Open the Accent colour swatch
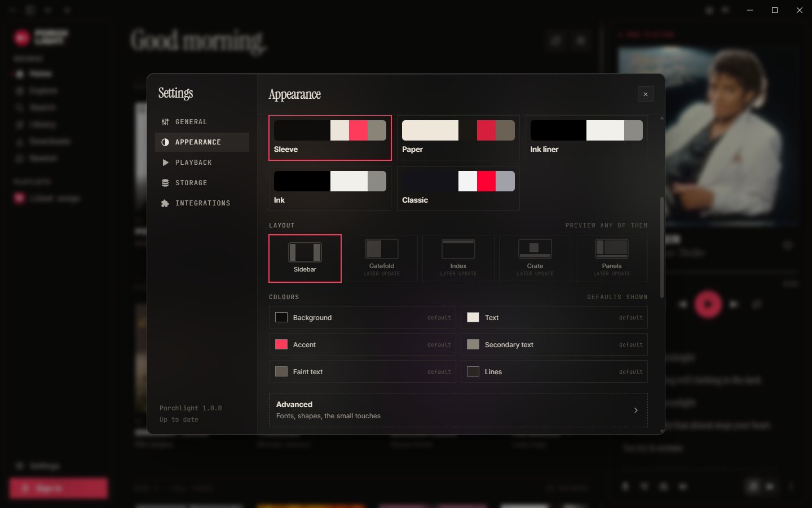812x508 pixels. pyautogui.click(x=281, y=344)
